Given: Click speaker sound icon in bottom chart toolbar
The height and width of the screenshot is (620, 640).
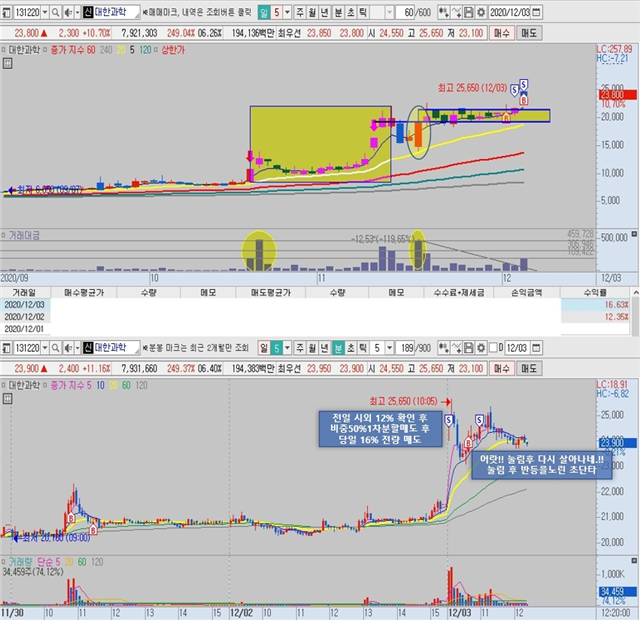Looking at the screenshot, I should (x=67, y=348).
